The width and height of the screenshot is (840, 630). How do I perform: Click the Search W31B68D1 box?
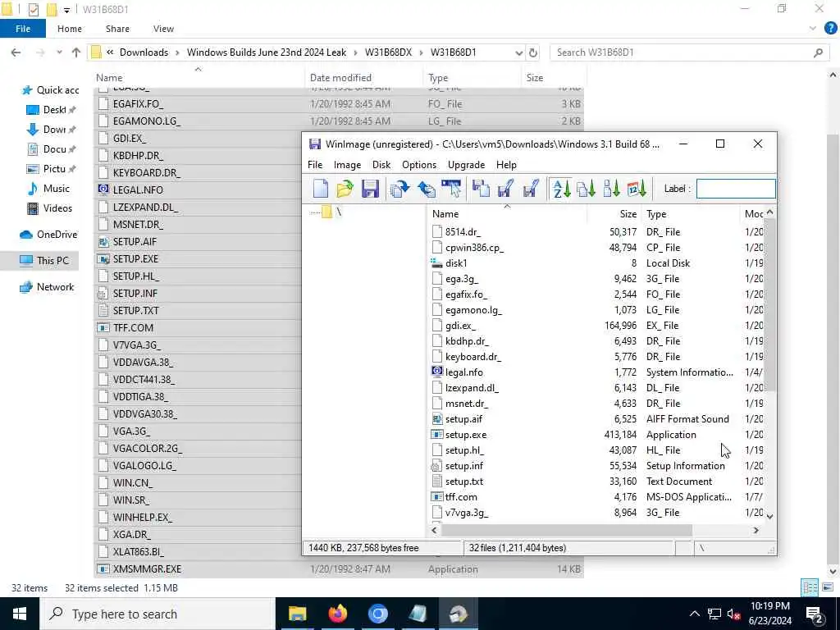click(x=688, y=52)
